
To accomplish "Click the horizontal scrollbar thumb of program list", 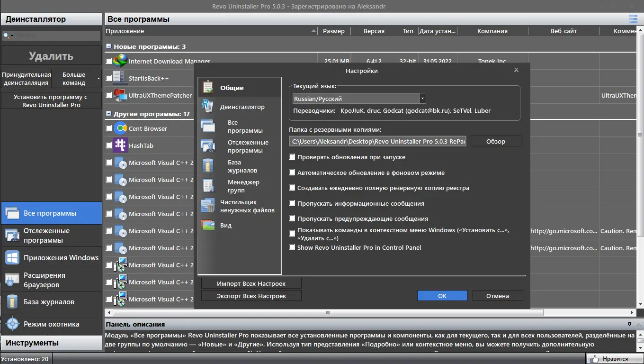I will (328, 313).
